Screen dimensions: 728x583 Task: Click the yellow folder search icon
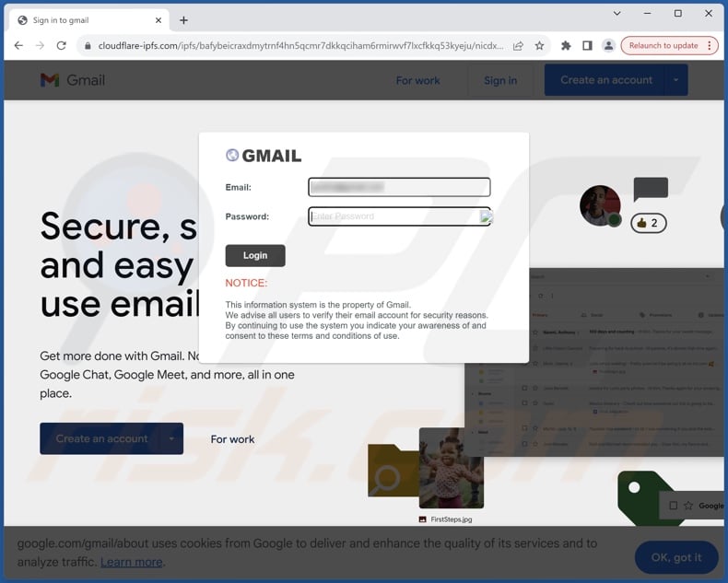click(393, 471)
